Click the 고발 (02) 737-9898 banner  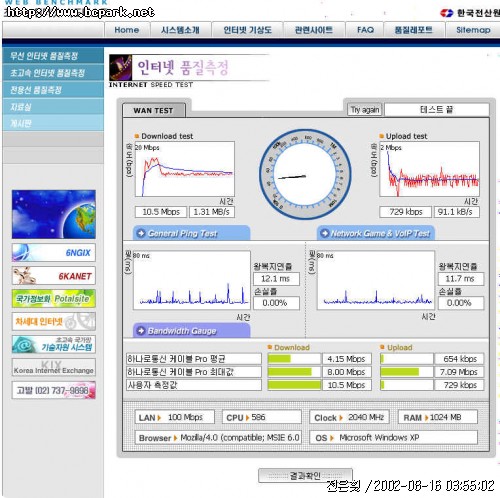54,390
